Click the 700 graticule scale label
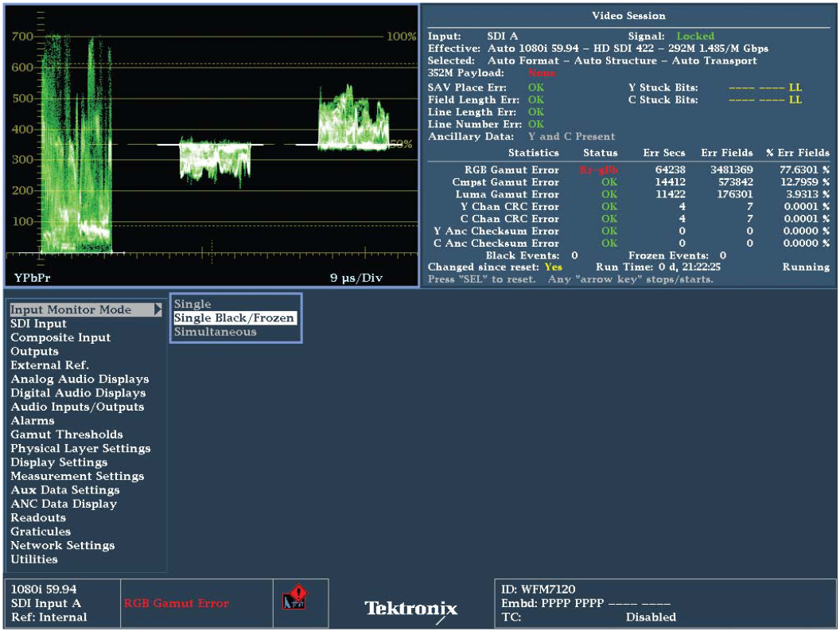840x631 pixels. click(x=22, y=37)
